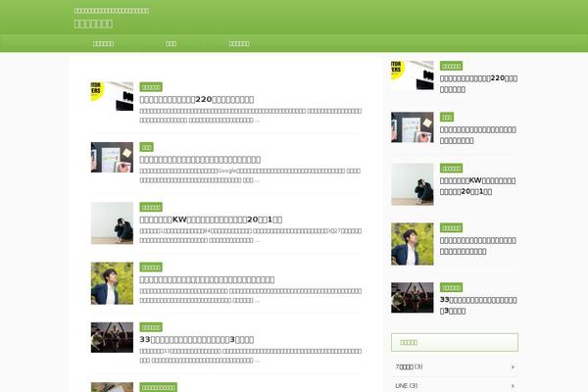Screen dimensions: 588x392
Task: Click main thumbnail of man crouching by wall
Action: click(x=112, y=223)
